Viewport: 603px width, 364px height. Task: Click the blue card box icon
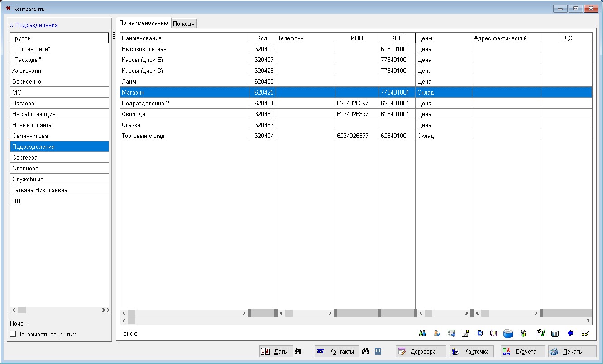508,334
